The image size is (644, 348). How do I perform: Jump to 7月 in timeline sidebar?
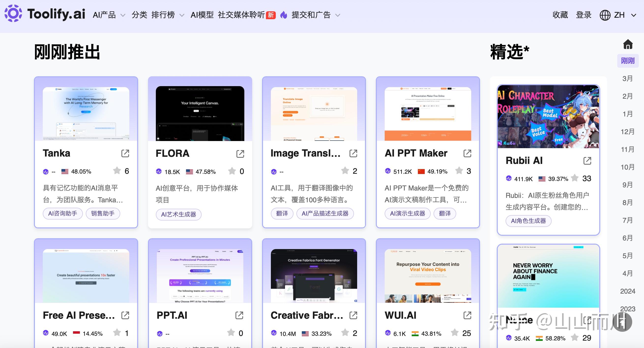[x=628, y=220]
